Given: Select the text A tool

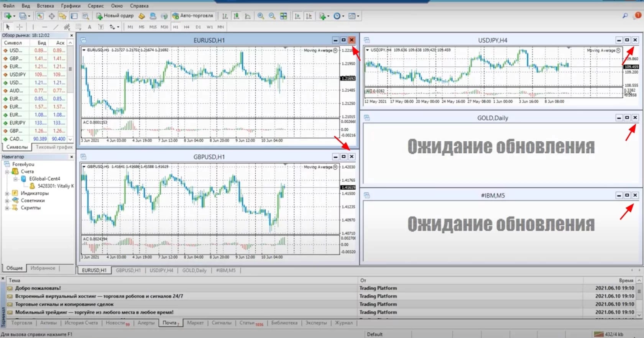Looking at the screenshot, I should 89,27.
